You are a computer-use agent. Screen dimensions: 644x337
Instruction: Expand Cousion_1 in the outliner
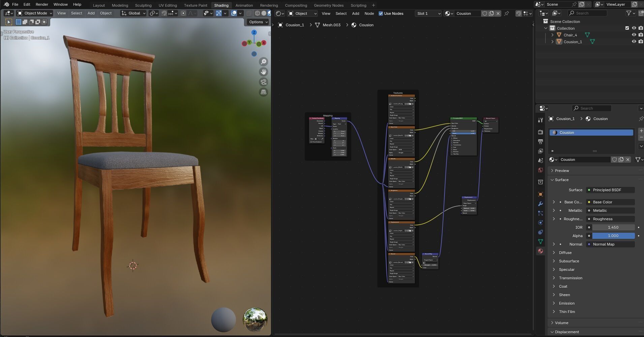[552, 41]
